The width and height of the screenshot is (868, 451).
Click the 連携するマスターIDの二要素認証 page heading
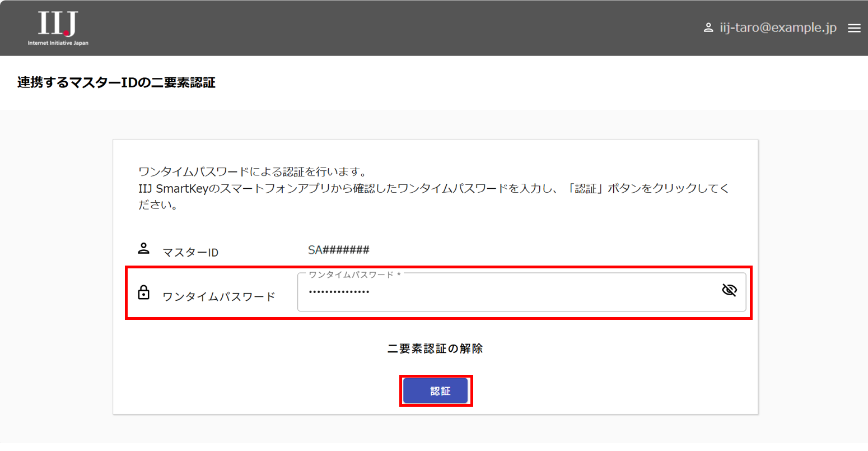click(116, 83)
